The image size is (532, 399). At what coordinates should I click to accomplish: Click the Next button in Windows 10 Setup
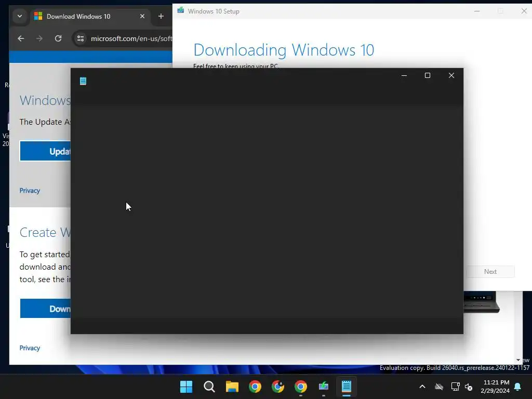[x=490, y=272]
